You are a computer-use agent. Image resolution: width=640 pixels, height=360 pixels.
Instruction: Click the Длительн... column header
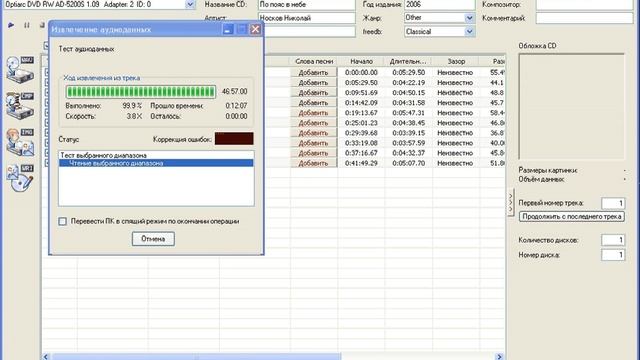[x=408, y=61]
